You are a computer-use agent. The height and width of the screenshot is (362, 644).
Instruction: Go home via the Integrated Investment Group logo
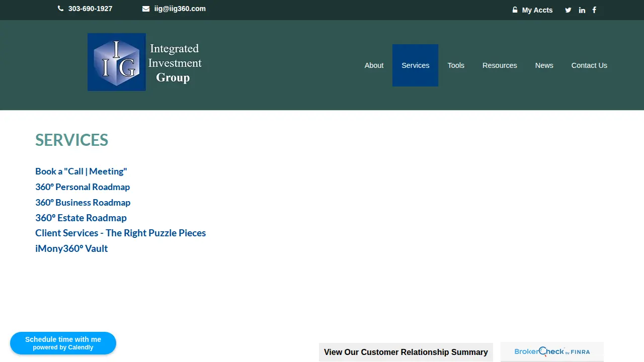pyautogui.click(x=146, y=62)
